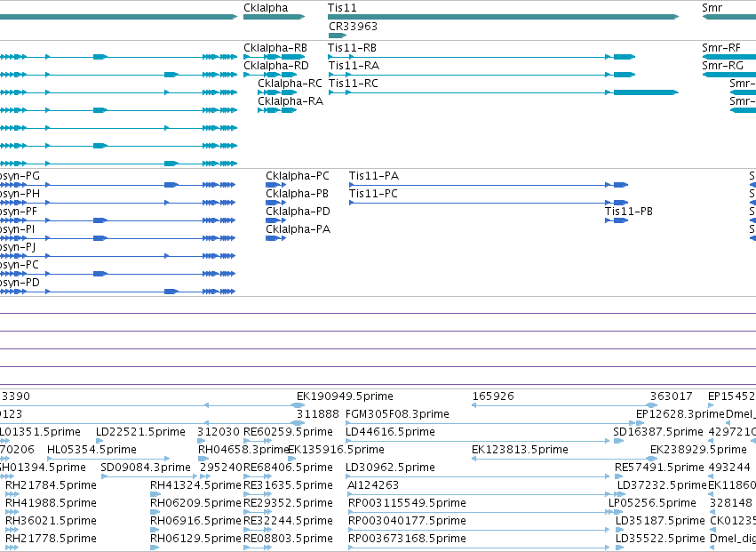Click the 165926 EST label
Image resolution: width=756 pixels, height=552 pixels.
coord(493,396)
